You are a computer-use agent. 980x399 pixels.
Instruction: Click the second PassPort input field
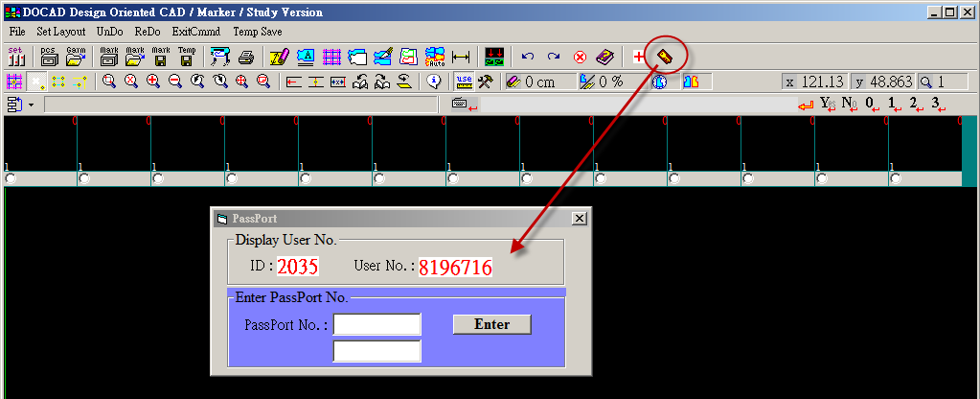click(376, 351)
